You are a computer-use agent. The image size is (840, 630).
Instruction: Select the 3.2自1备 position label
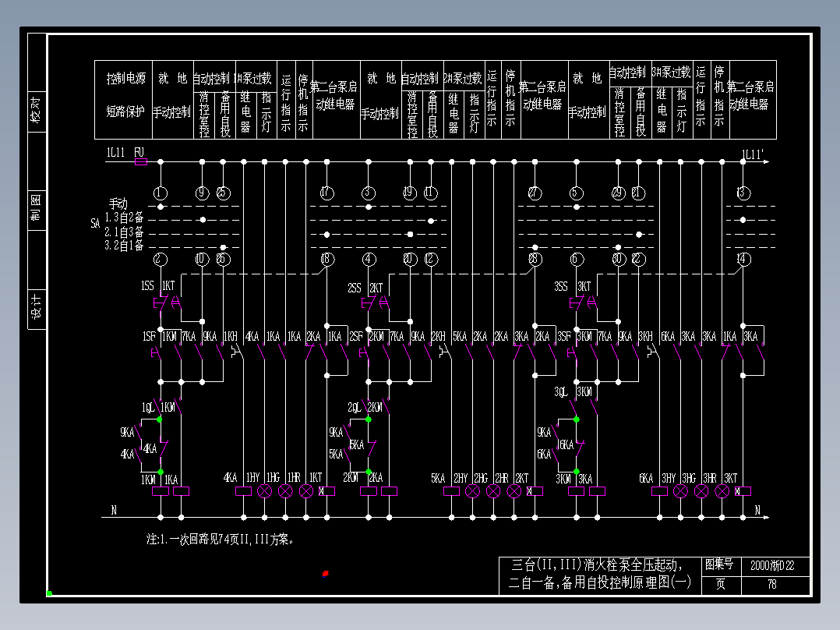(125, 246)
